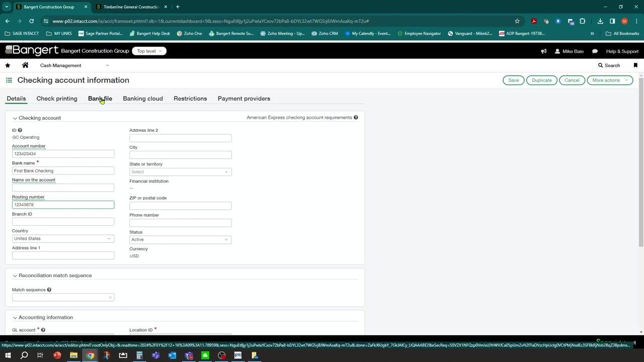This screenshot has height=362, width=644.
Task: Open the taskbar search icon
Action: coord(24,355)
